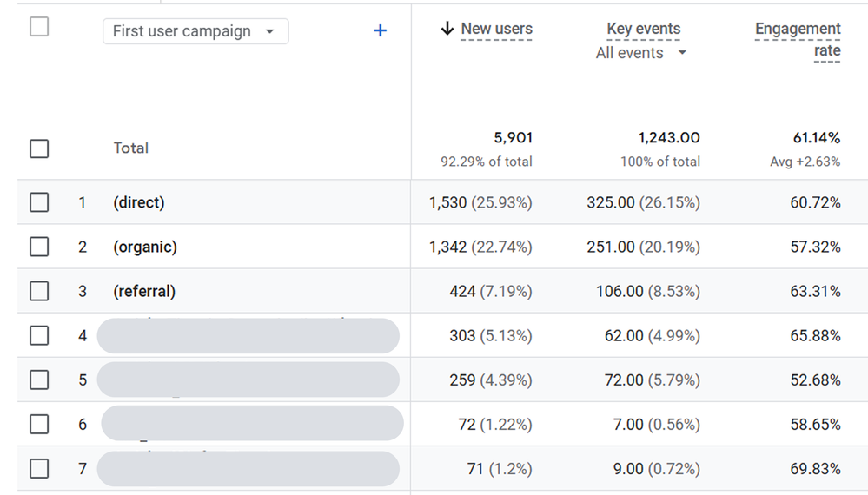Check the checkbox for row 4
The width and height of the screenshot is (868, 495).
click(39, 335)
